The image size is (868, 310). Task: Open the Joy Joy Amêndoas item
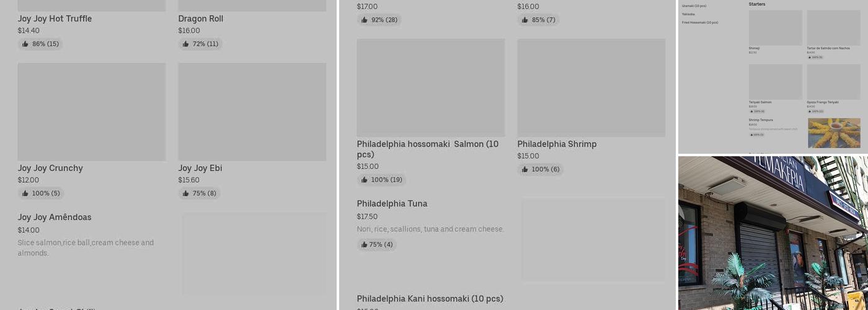pos(55,218)
